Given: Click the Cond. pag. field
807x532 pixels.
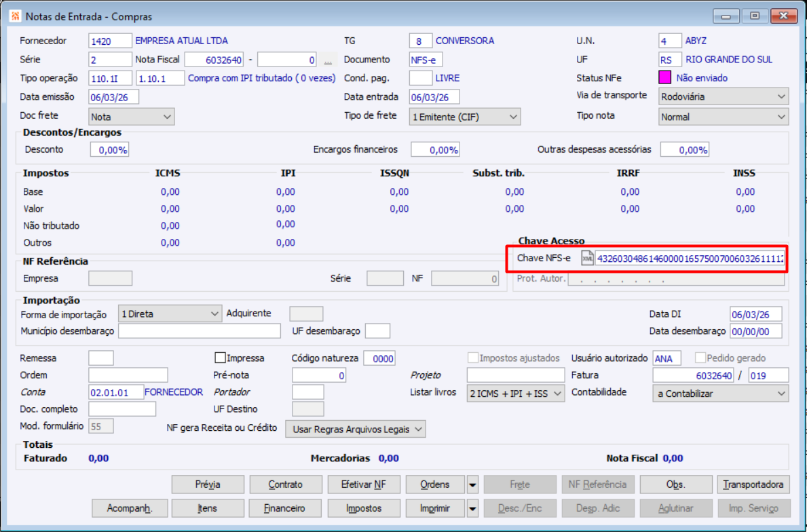Looking at the screenshot, I should pyautogui.click(x=421, y=78).
